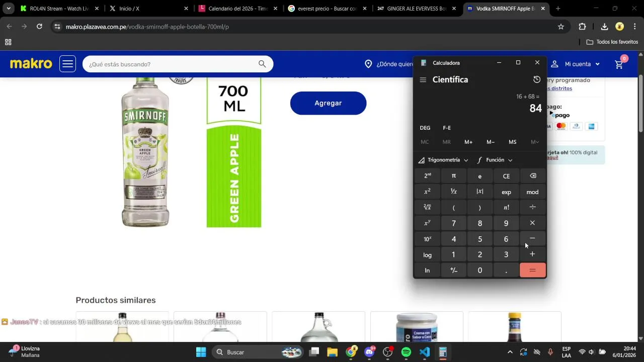Image resolution: width=644 pixels, height=362 pixels.
Task: Open the Windows Start menu
Action: tap(201, 352)
